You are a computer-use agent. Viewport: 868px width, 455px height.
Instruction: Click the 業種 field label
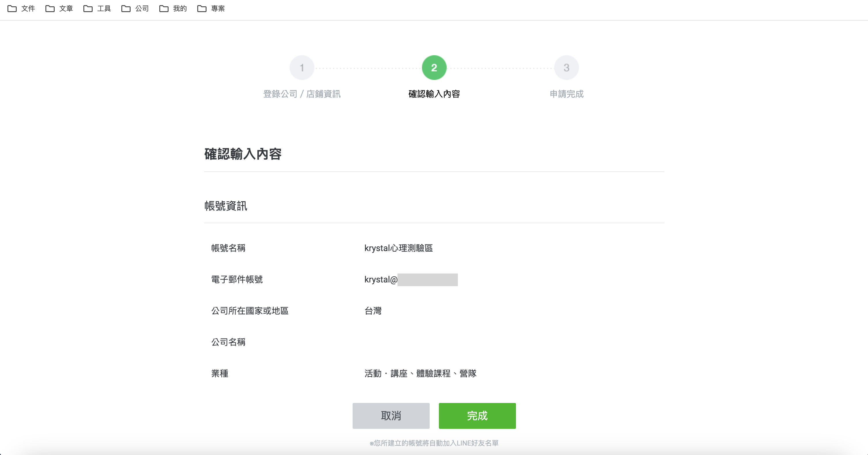point(220,373)
